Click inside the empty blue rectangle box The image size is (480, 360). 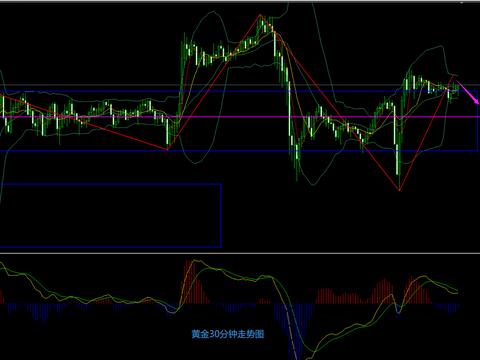[x=111, y=215]
